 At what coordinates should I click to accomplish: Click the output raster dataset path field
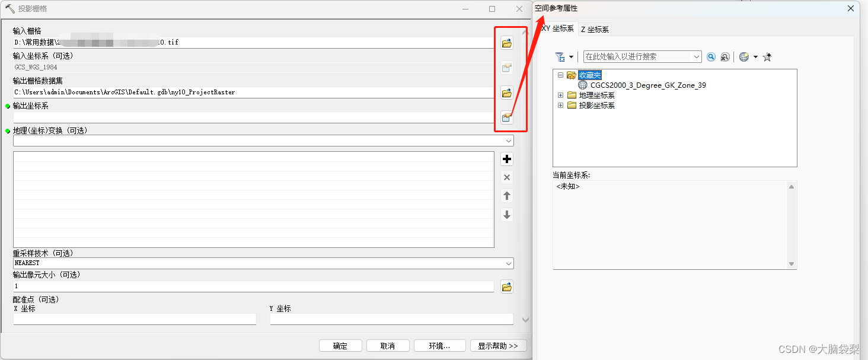tap(253, 93)
